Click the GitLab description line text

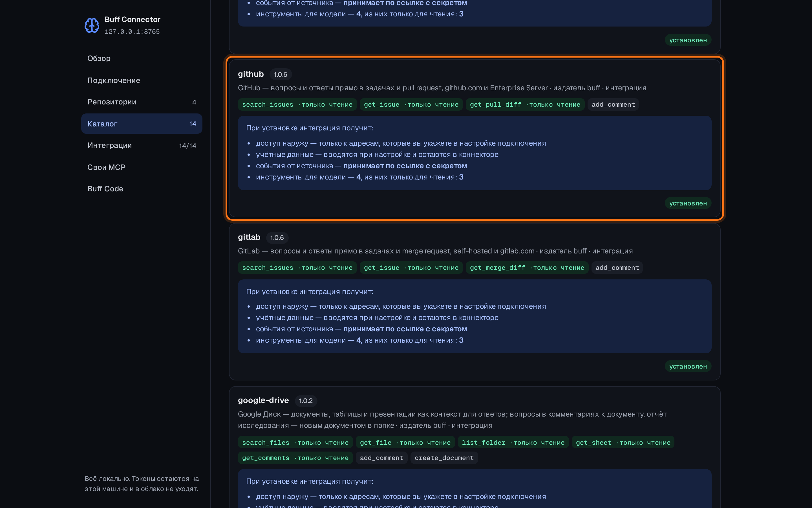435,251
